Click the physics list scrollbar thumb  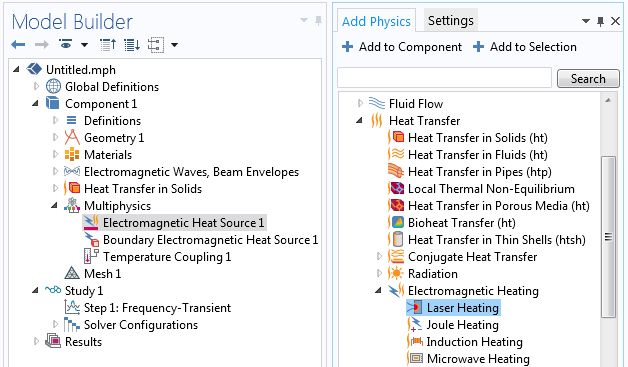point(609,236)
